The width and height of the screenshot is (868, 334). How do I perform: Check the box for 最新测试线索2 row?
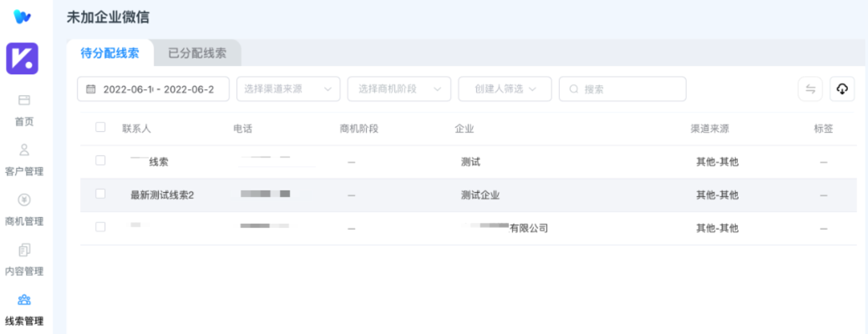(x=100, y=194)
